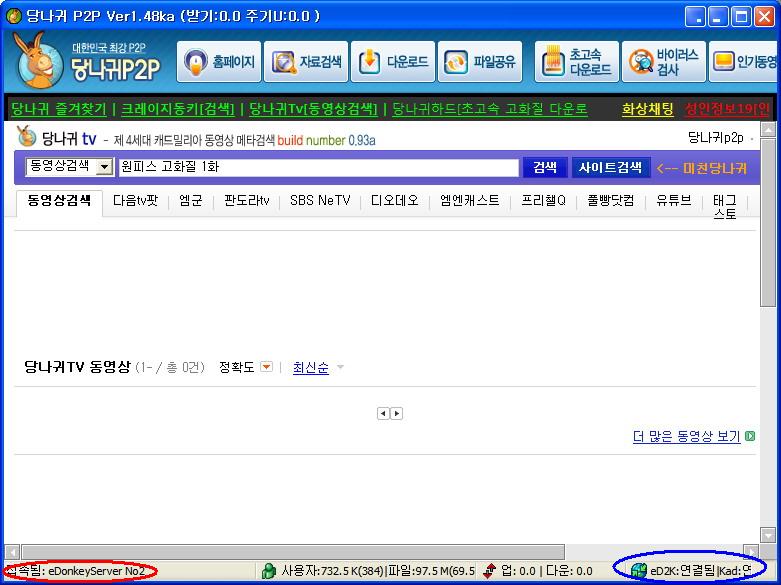Focus the search box containing 원피스 고화질 1화
This screenshot has height=585, width=781.
tap(318, 167)
